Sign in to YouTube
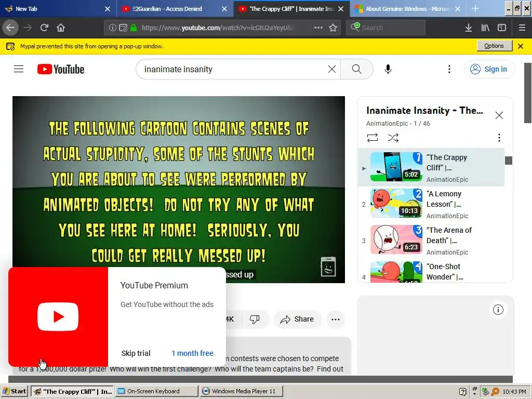 pyautogui.click(x=489, y=69)
